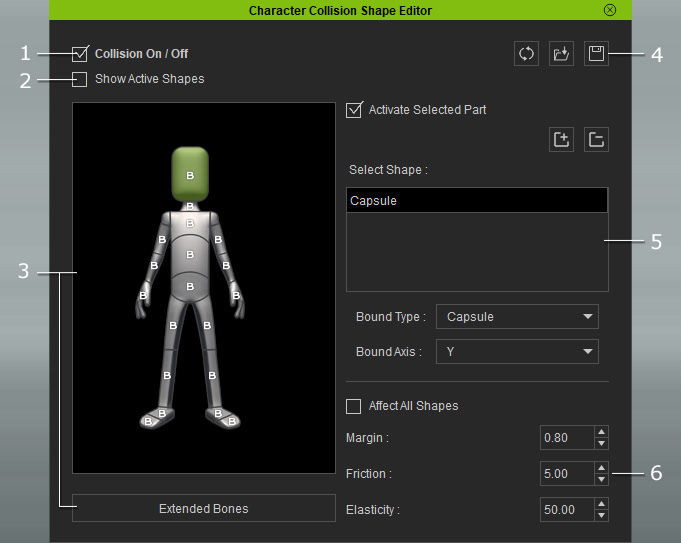Click the Extended Bones button
This screenshot has height=543, width=681.
[204, 508]
